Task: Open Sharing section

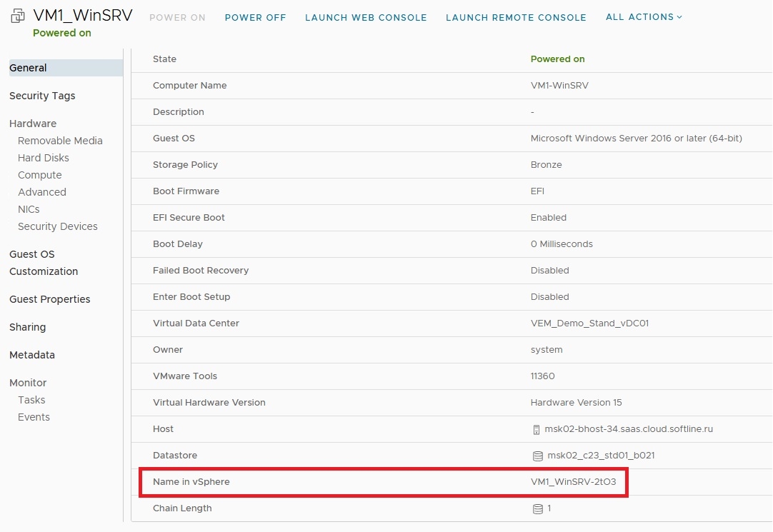Action: point(28,327)
